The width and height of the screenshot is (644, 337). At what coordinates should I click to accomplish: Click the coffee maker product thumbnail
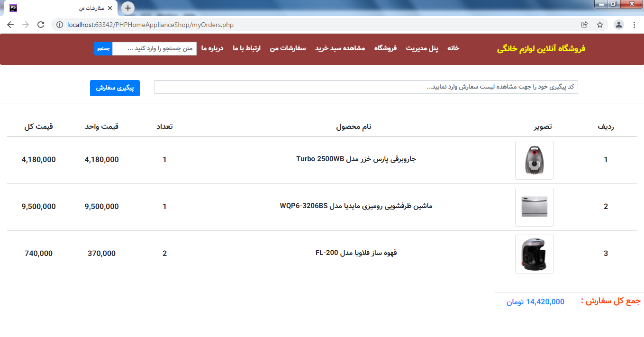534,254
